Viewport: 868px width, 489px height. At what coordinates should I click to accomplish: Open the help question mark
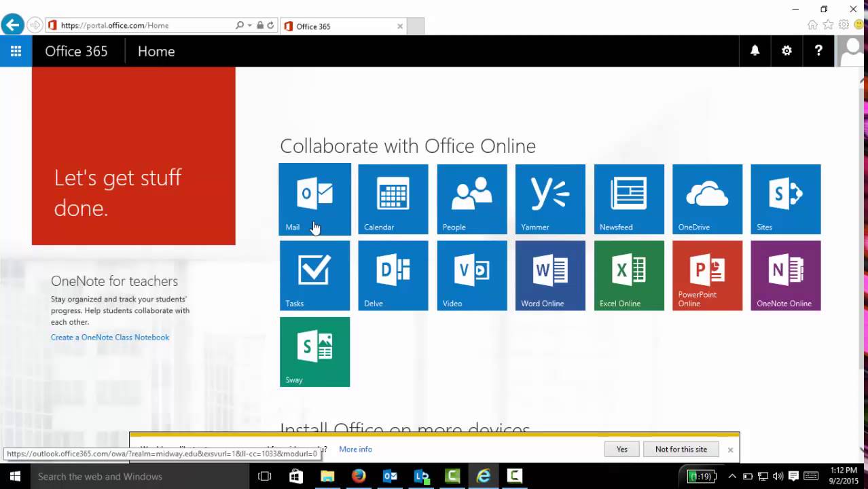pyautogui.click(x=818, y=51)
